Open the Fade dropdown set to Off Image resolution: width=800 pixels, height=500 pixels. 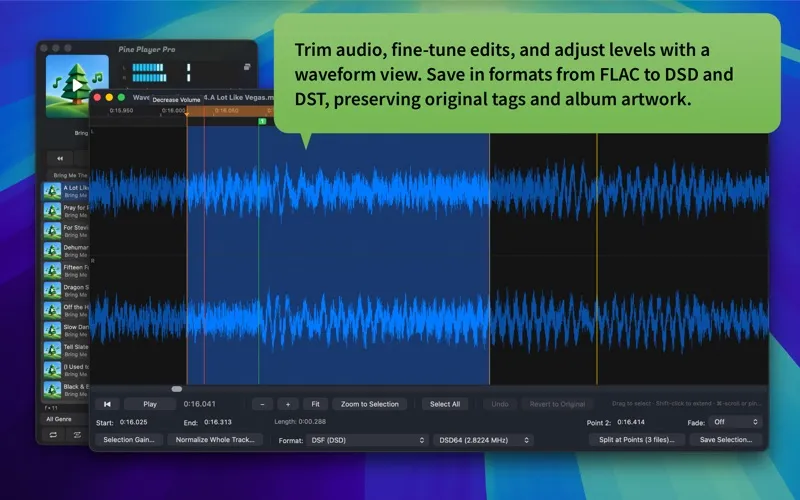point(735,422)
